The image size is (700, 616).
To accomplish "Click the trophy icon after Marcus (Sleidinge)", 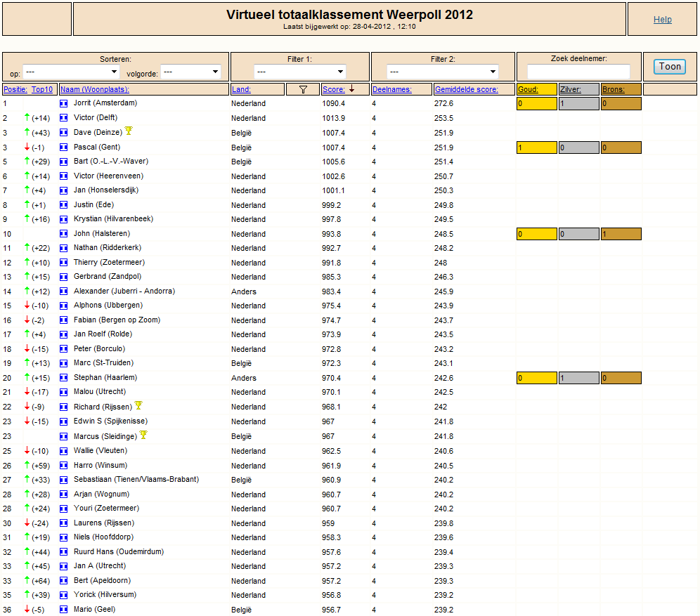I will point(143,435).
